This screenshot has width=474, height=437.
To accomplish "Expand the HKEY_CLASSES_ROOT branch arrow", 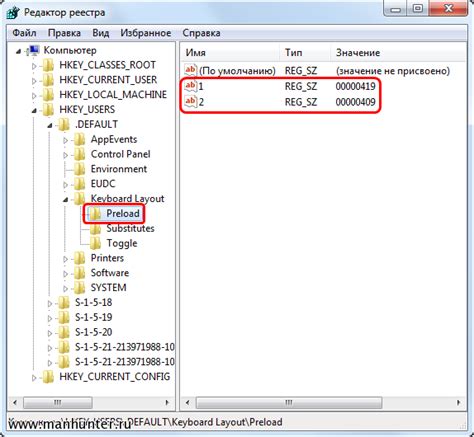I will (x=34, y=66).
